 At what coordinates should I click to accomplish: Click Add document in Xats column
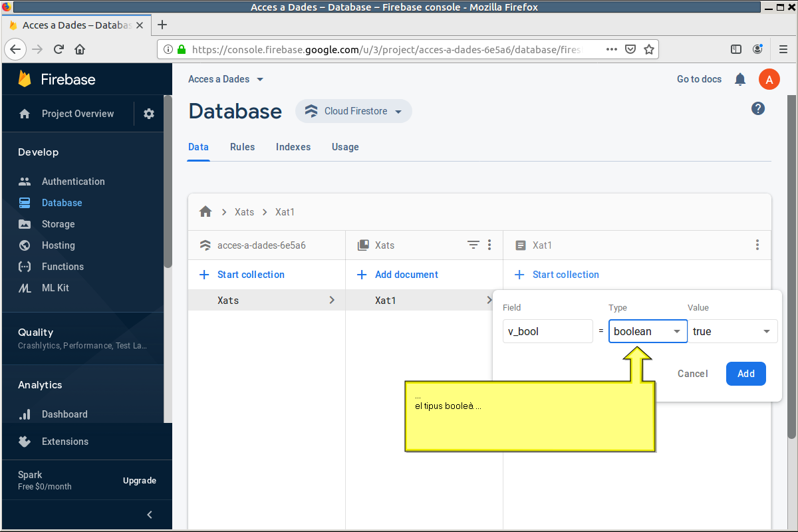(398, 275)
